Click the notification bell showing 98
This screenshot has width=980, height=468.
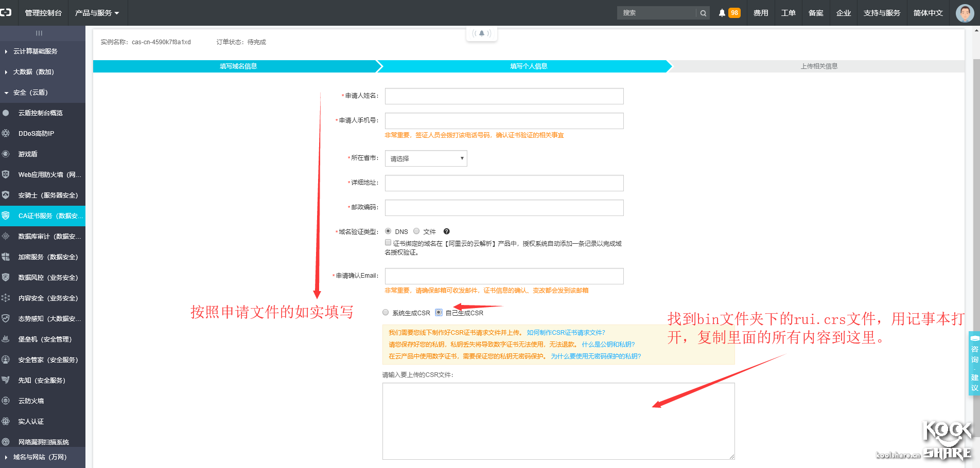click(727, 12)
